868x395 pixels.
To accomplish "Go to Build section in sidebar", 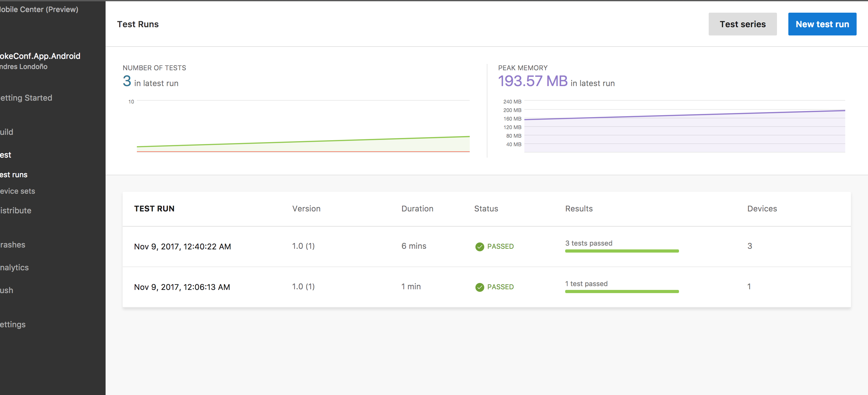I will [x=7, y=132].
